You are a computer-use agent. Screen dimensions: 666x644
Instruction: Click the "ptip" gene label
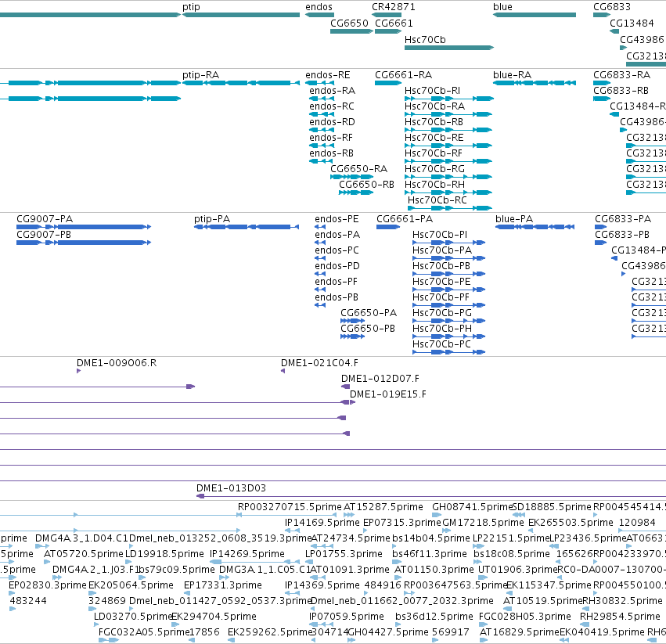(x=191, y=7)
